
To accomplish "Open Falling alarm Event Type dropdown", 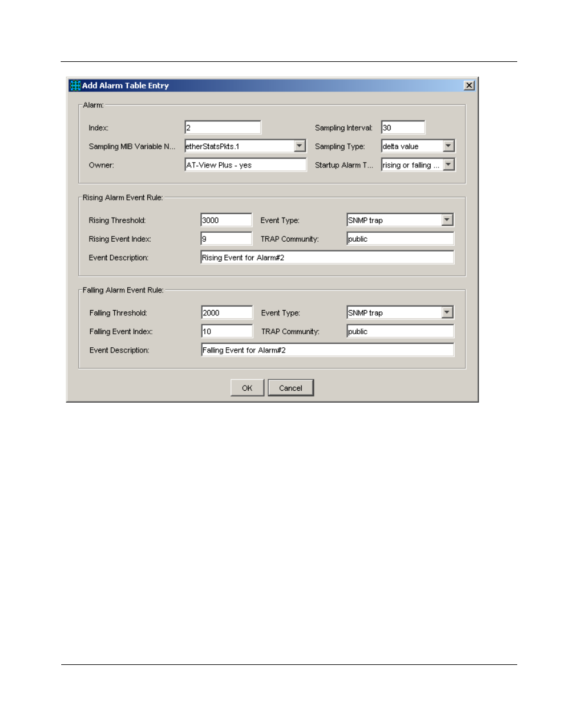I will point(447,313).
